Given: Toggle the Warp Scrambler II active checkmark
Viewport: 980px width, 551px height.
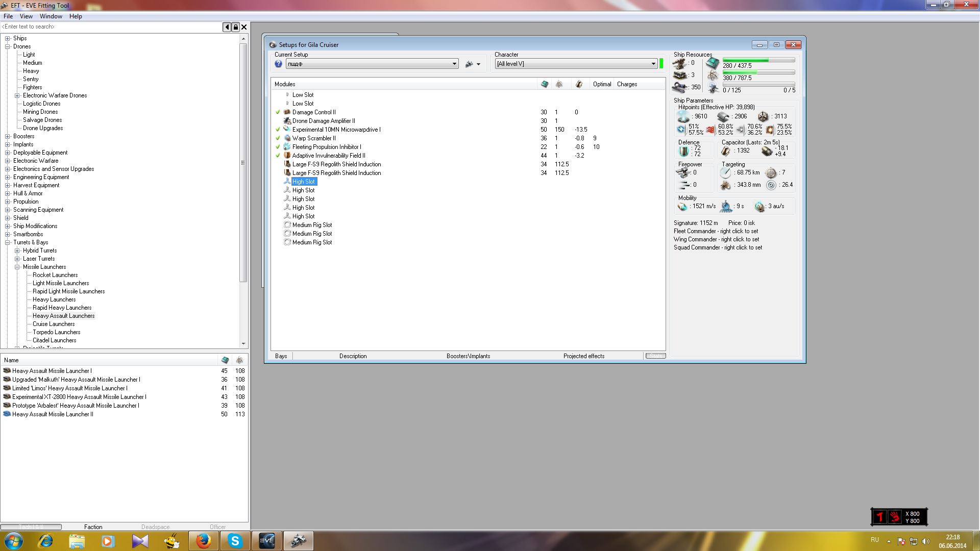Looking at the screenshot, I should pos(278,138).
